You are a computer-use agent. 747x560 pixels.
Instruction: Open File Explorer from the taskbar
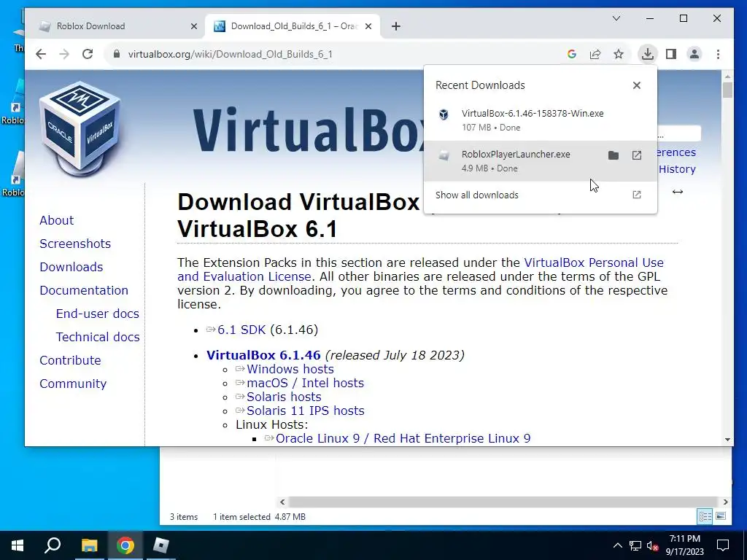click(89, 545)
